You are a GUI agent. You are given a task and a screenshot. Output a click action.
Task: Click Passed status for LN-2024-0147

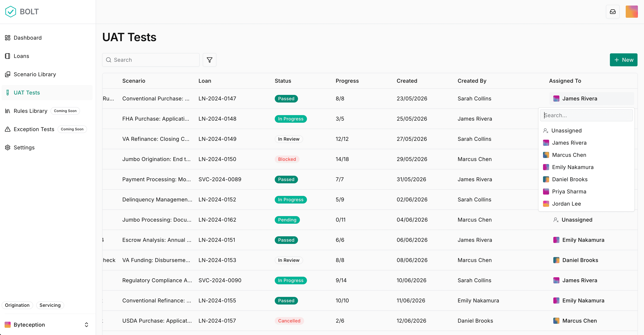point(286,99)
